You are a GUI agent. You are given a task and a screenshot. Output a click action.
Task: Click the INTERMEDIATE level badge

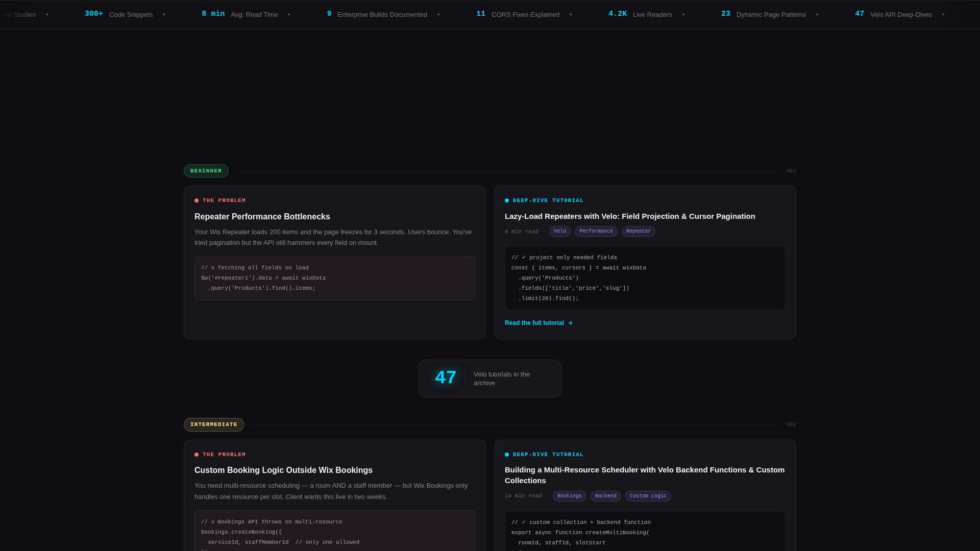(x=214, y=424)
